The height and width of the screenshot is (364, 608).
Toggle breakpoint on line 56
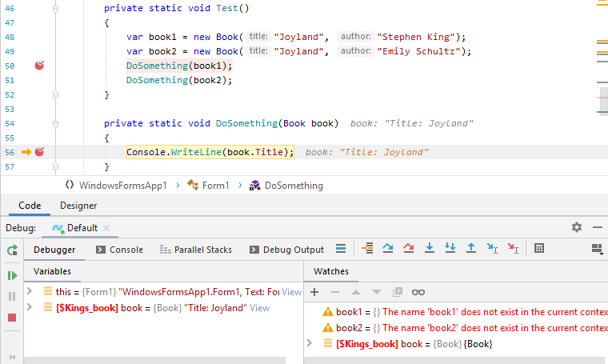39,152
